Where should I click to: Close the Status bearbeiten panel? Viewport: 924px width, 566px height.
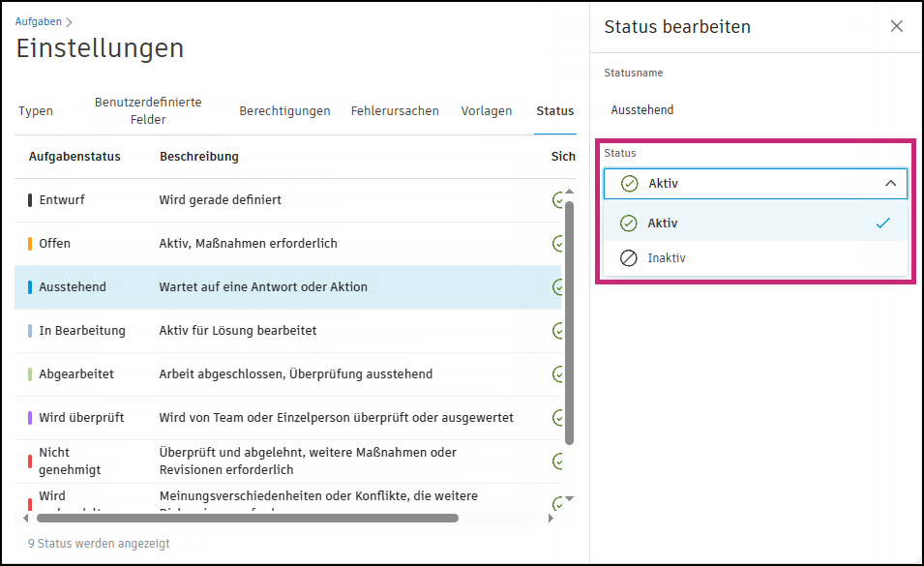[x=896, y=26]
